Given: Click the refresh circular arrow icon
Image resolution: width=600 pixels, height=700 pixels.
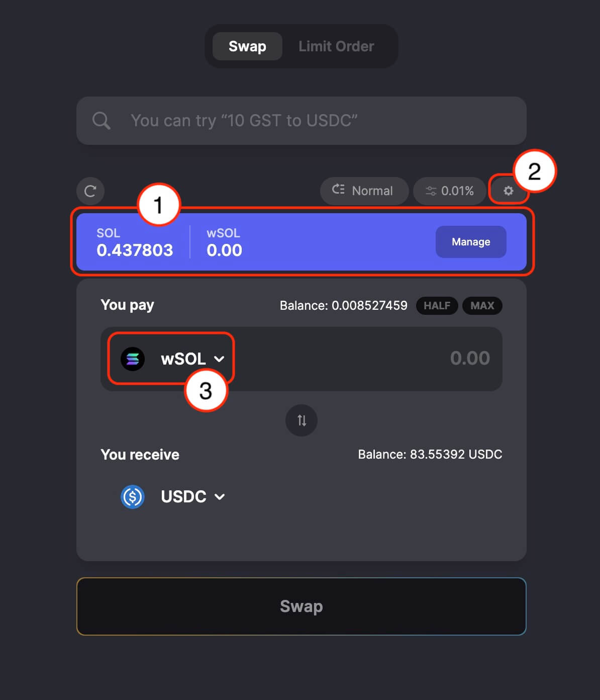Looking at the screenshot, I should tap(90, 191).
